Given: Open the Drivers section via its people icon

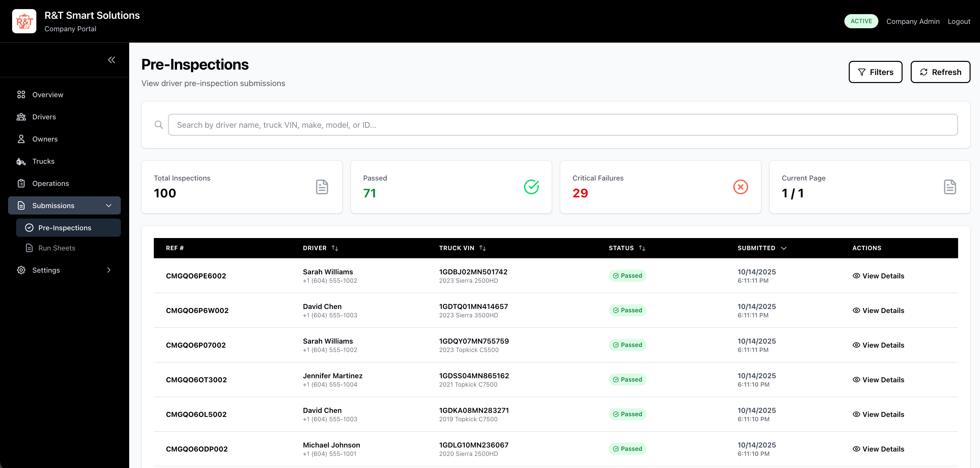Looking at the screenshot, I should point(21,117).
